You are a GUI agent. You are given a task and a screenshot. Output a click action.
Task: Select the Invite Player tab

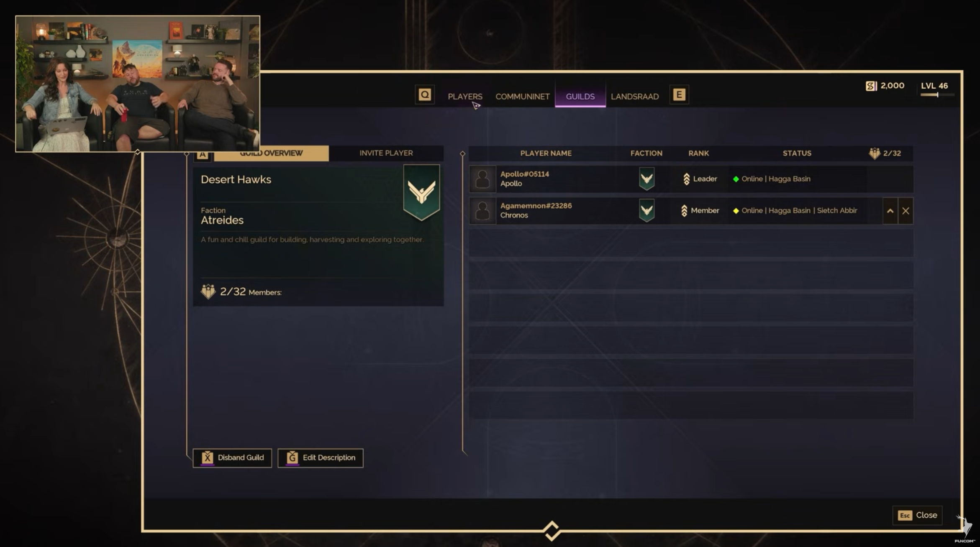point(386,153)
